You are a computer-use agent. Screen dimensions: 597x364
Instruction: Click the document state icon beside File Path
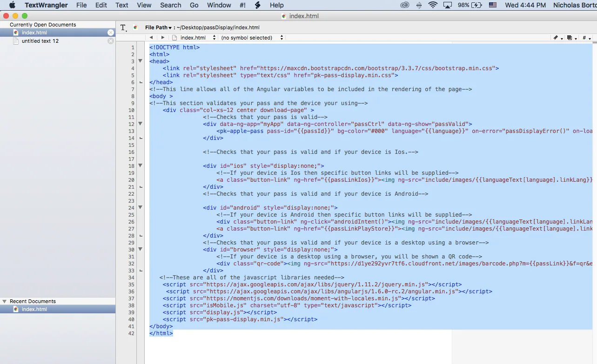[x=135, y=27]
